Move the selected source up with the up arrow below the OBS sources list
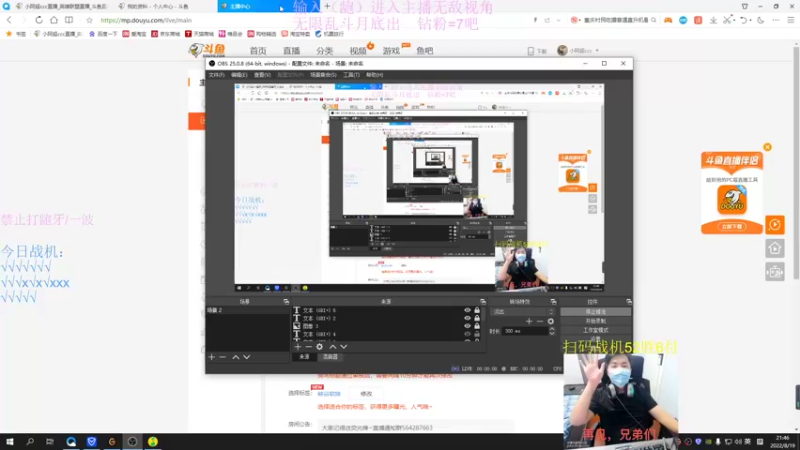 [333, 347]
